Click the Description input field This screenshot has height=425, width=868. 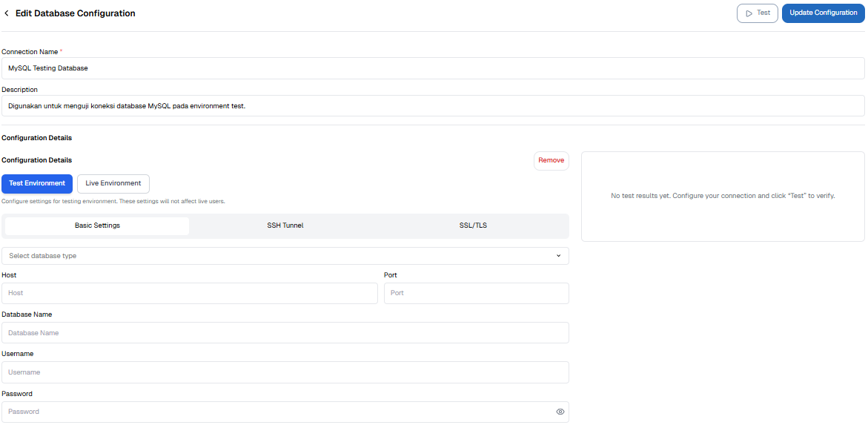433,105
